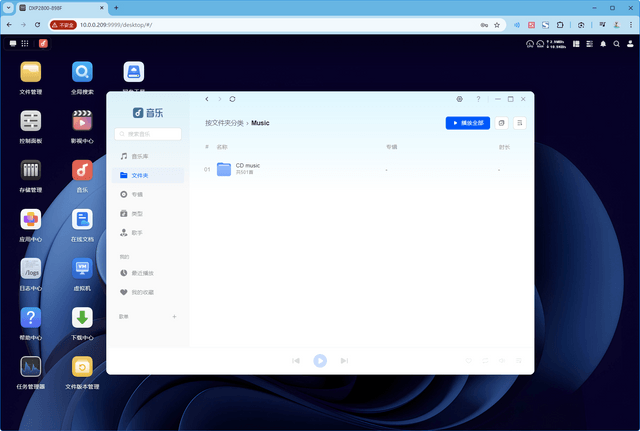Open the disk tool icon behind the music window
640x431 pixels.
[134, 72]
